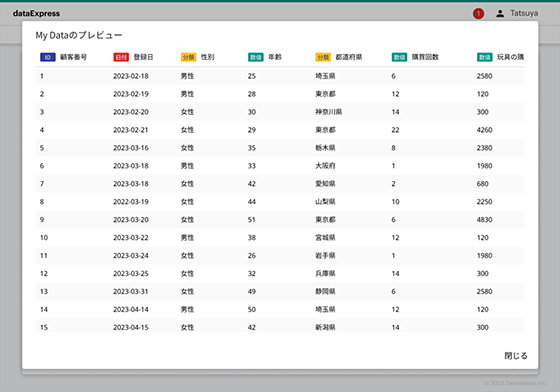
Task: Close the preview with 閉じる button
Action: 516,356
